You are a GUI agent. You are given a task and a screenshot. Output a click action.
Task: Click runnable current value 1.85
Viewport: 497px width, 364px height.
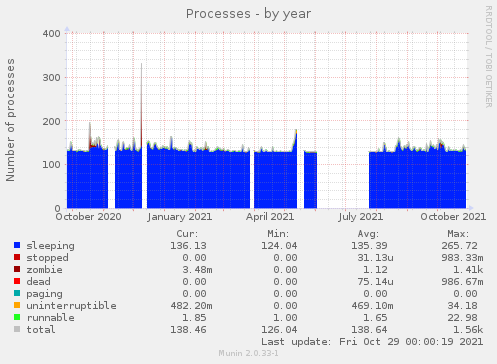[x=194, y=318]
